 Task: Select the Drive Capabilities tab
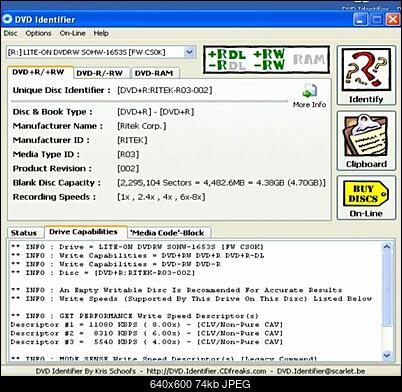point(85,232)
